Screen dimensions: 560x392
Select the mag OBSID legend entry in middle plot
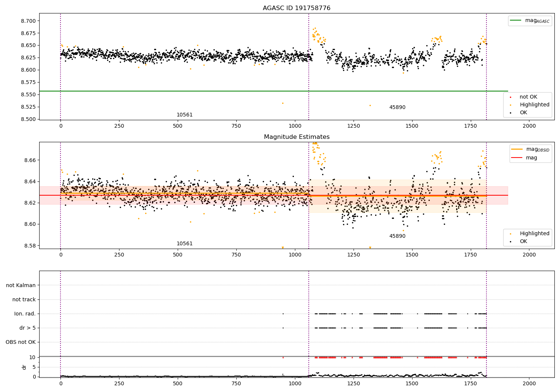tap(530, 149)
